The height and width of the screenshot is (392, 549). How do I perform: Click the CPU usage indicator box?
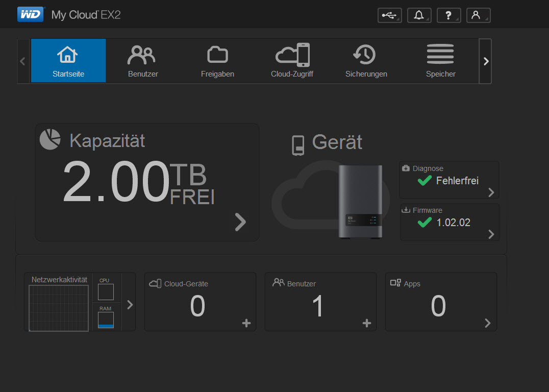(106, 292)
